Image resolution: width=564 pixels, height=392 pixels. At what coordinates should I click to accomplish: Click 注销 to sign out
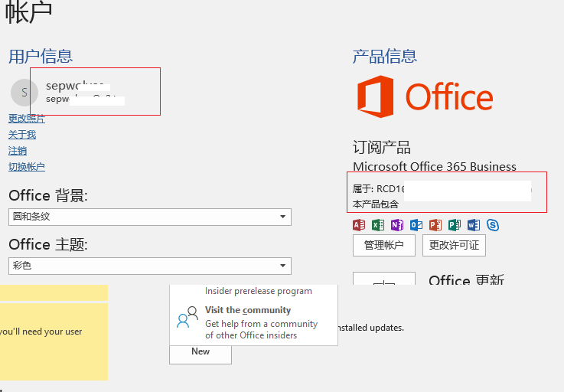[18, 151]
